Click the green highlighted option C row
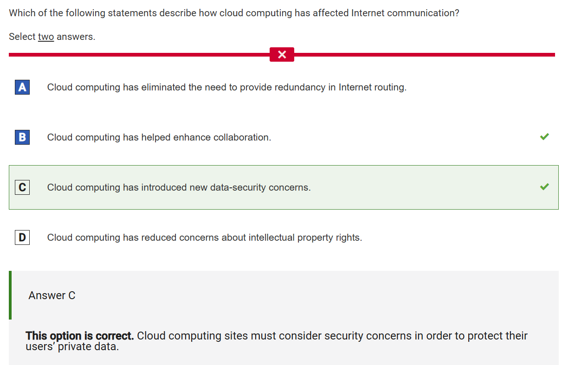588x365 pixels. tap(284, 187)
